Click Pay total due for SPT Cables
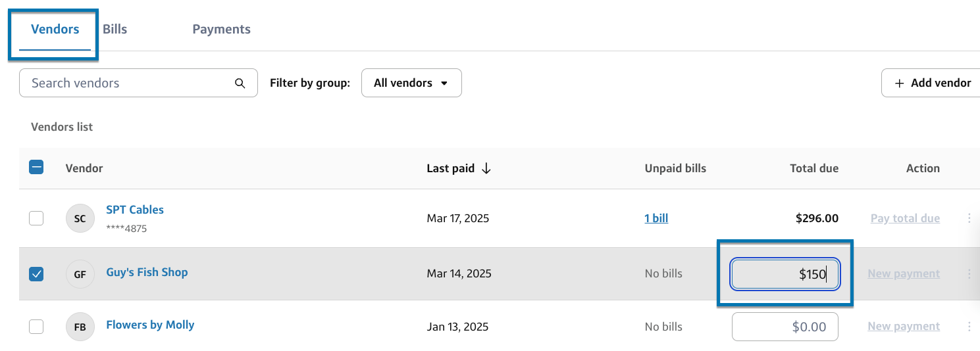The image size is (980, 351). click(x=905, y=218)
